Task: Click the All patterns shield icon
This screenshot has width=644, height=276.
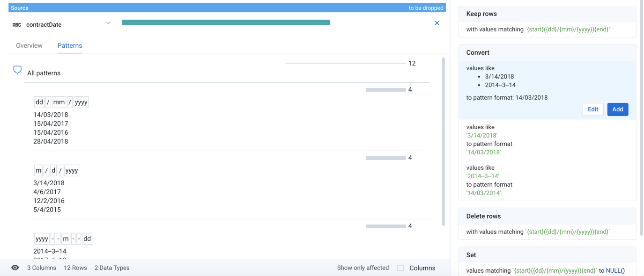Action: [x=17, y=70]
